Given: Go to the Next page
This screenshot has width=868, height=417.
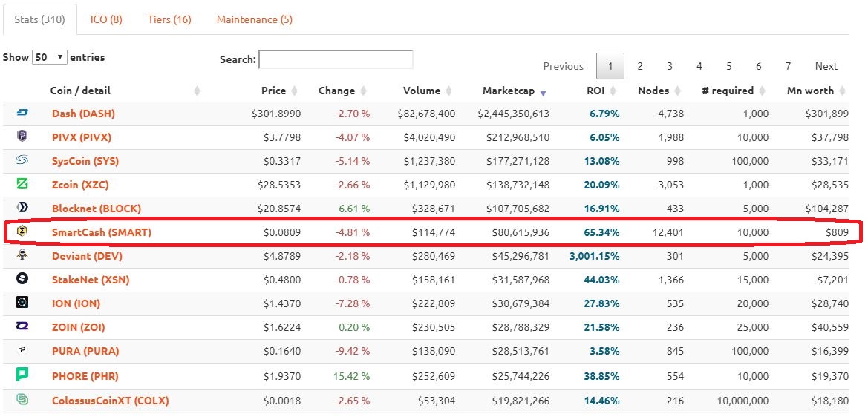Looking at the screenshot, I should coord(826,66).
